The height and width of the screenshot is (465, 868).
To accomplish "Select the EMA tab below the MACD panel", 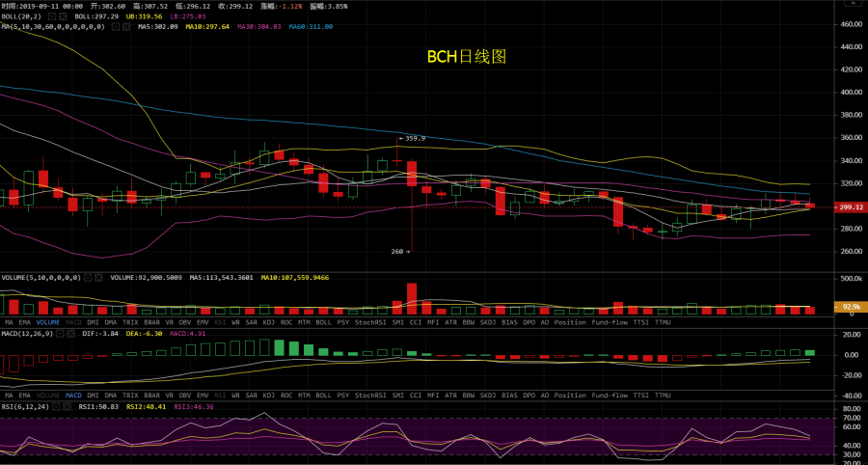I will tap(27, 396).
